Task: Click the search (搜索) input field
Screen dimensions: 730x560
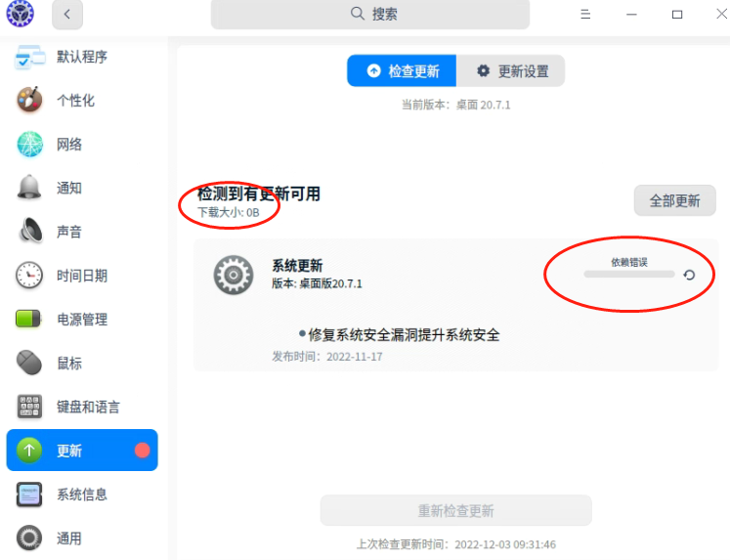Action: point(370,14)
